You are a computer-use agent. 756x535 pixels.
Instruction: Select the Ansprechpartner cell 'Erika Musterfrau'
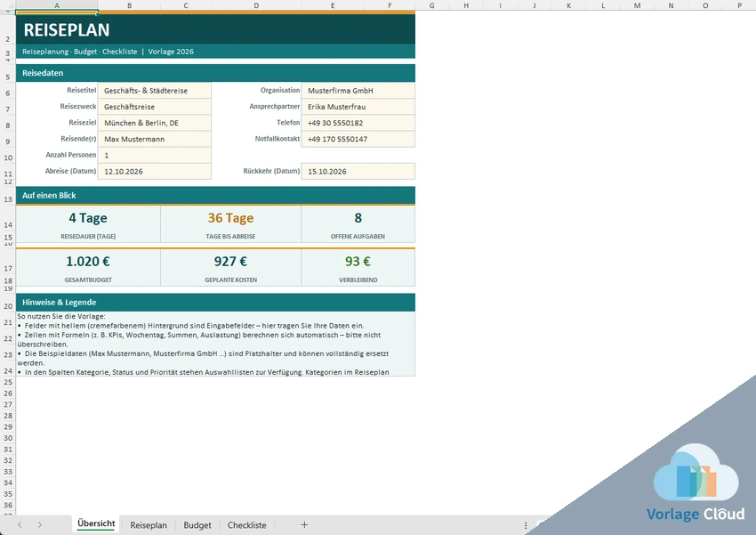pos(358,107)
